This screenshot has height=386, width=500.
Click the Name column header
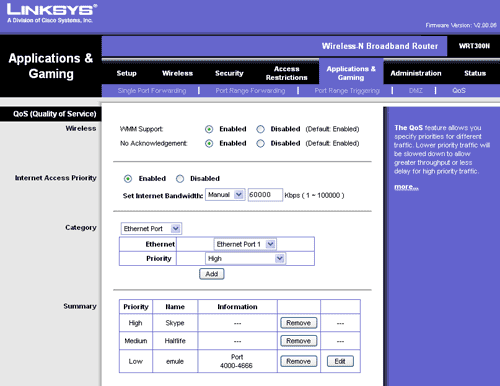click(x=175, y=307)
